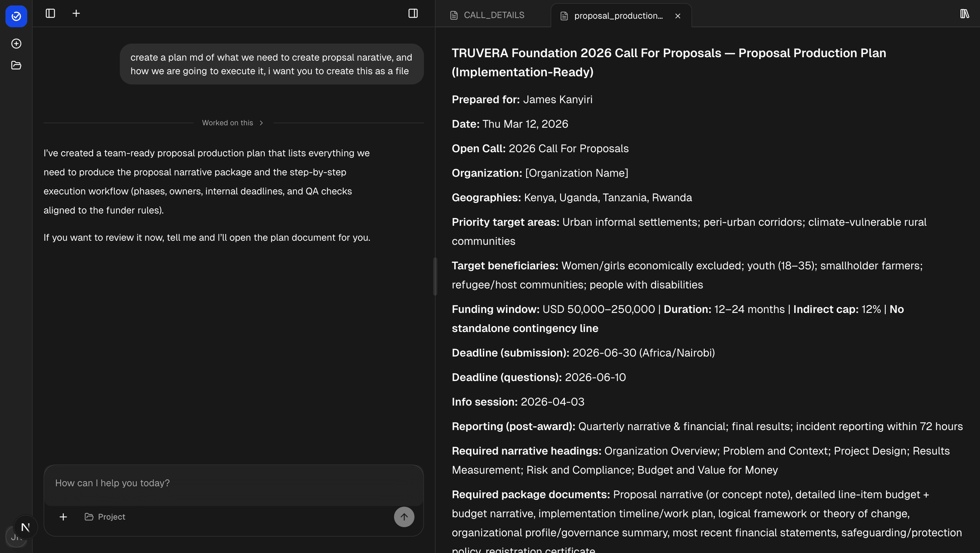Start a new chat with plus icon
Viewport: 980px width, 553px height.
tap(76, 14)
